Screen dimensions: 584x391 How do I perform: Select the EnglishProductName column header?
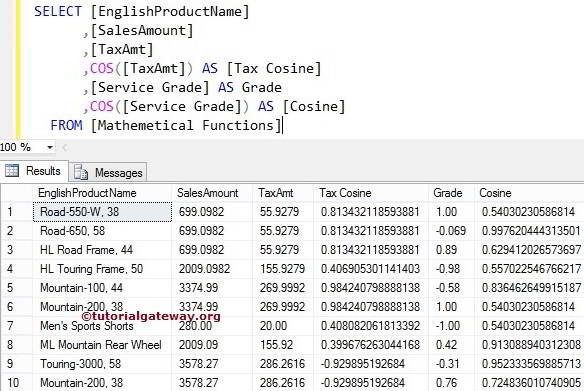(x=102, y=193)
